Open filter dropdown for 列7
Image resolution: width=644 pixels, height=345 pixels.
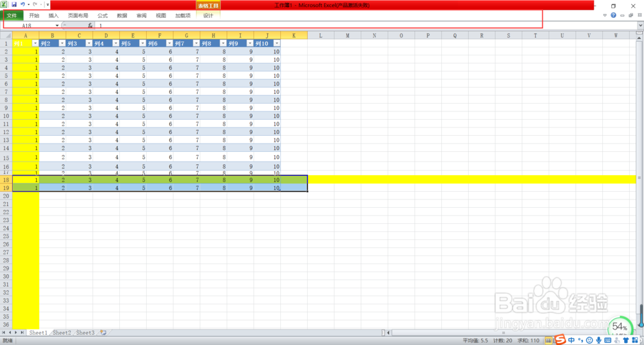click(x=196, y=43)
